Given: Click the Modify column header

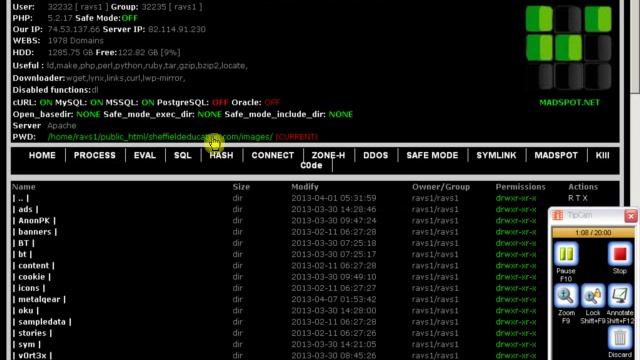Looking at the screenshot, I should (304, 187).
